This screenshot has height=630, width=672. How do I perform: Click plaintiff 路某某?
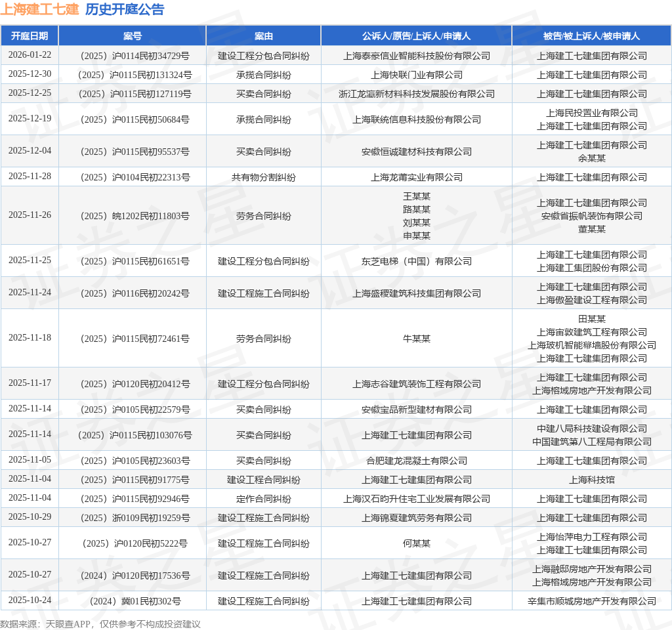[417, 209]
